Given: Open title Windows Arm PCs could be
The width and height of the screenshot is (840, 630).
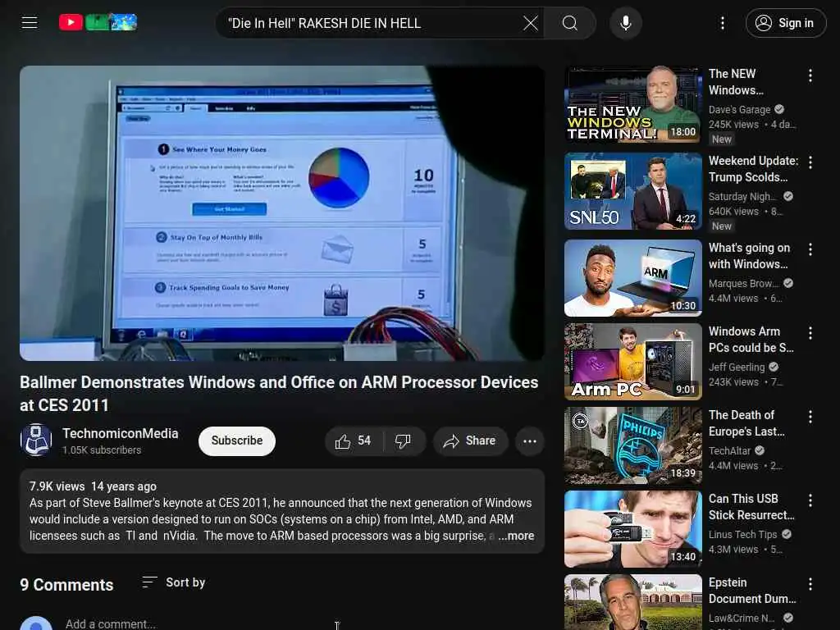Looking at the screenshot, I should 751,339.
